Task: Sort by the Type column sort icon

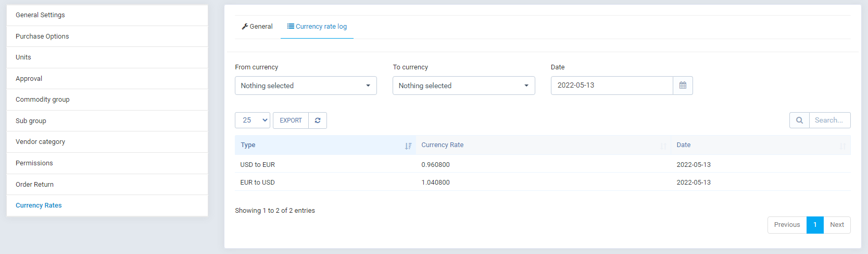Action: (408, 146)
